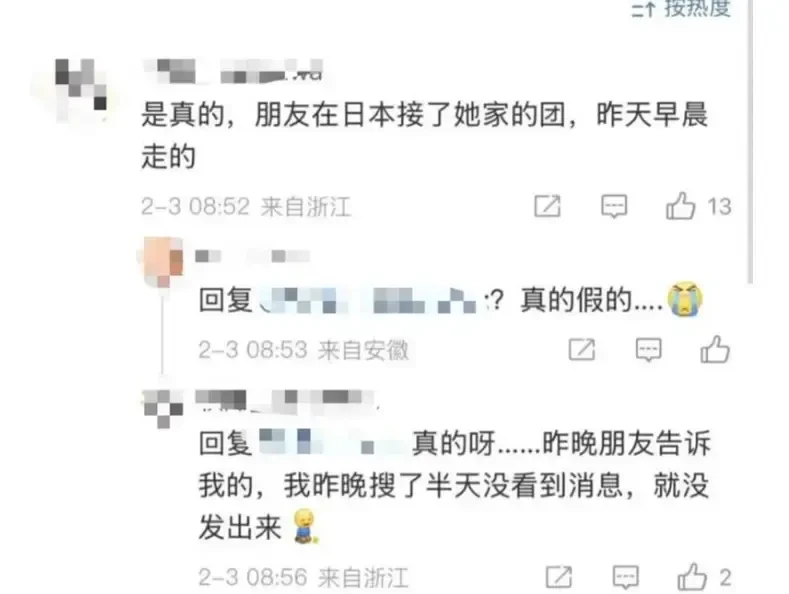Open comment icon on 08:53 reply
The image size is (789, 594).
[648, 349]
